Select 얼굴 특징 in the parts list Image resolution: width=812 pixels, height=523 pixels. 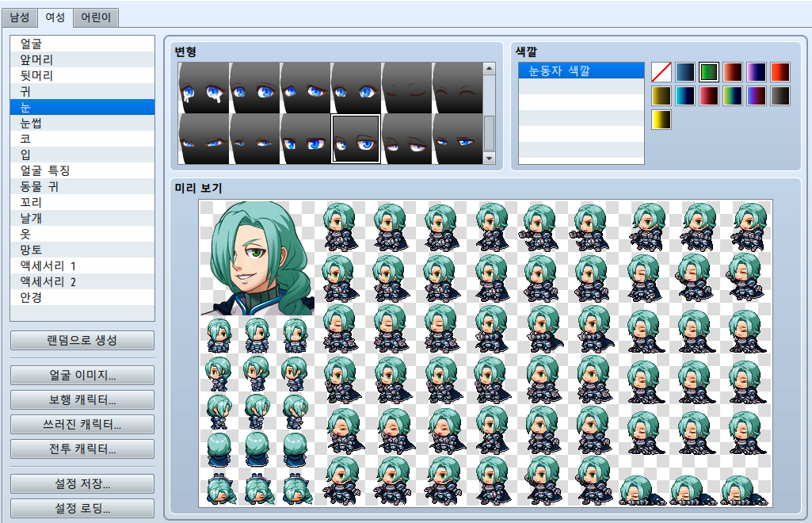tap(82, 170)
